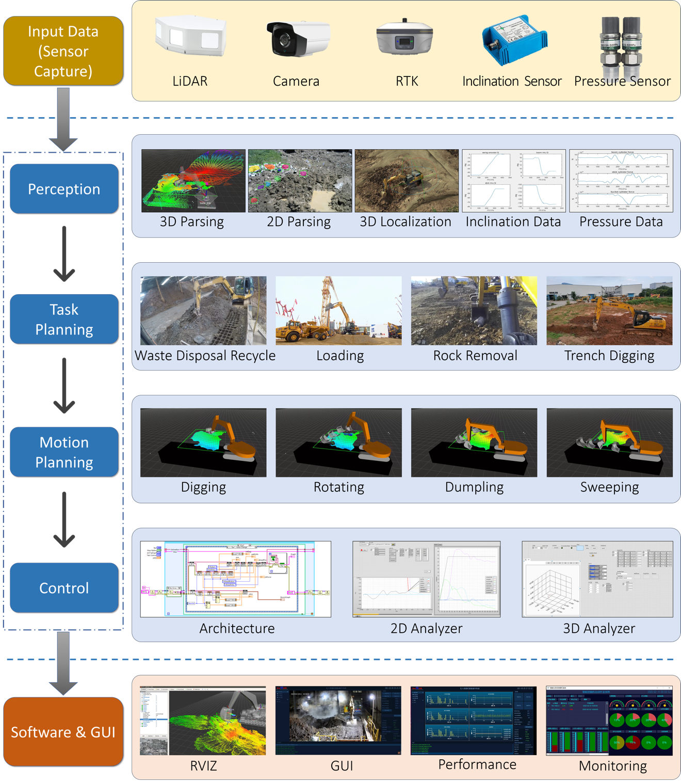Viewport: 681px width, 784px height.
Task: Select the Task Planning stage box
Action: coord(64,319)
